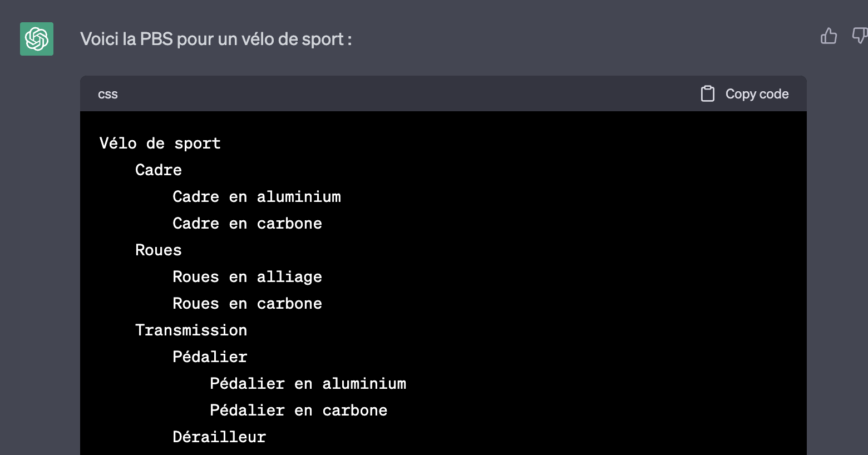Click the Pédalier en aluminium text
The height and width of the screenshot is (455, 868).
click(x=308, y=383)
